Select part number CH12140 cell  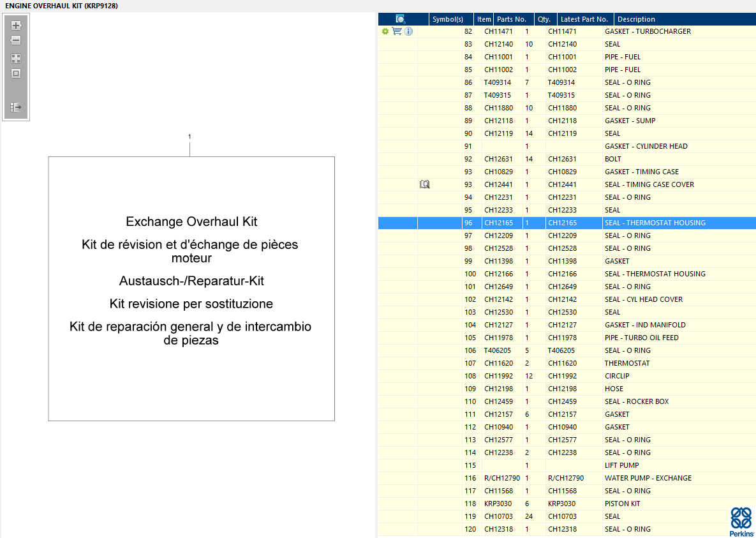click(498, 44)
